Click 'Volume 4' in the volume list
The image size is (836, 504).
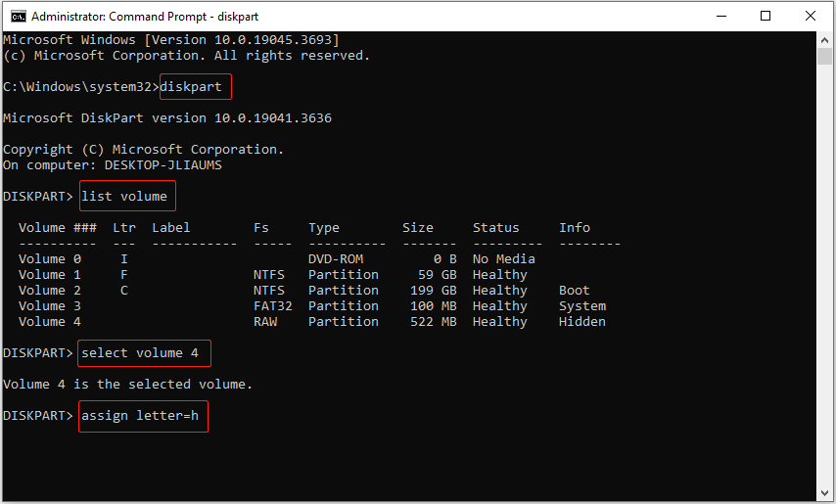tap(50, 322)
